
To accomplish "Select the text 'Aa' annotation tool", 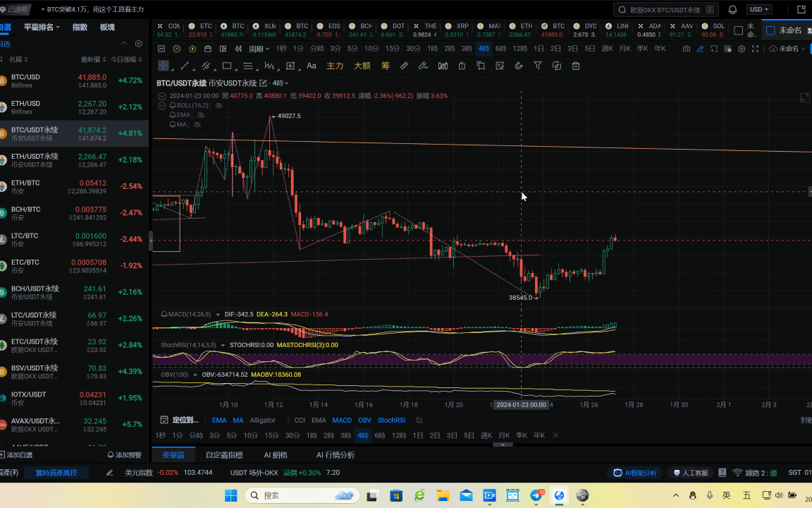I will (312, 66).
